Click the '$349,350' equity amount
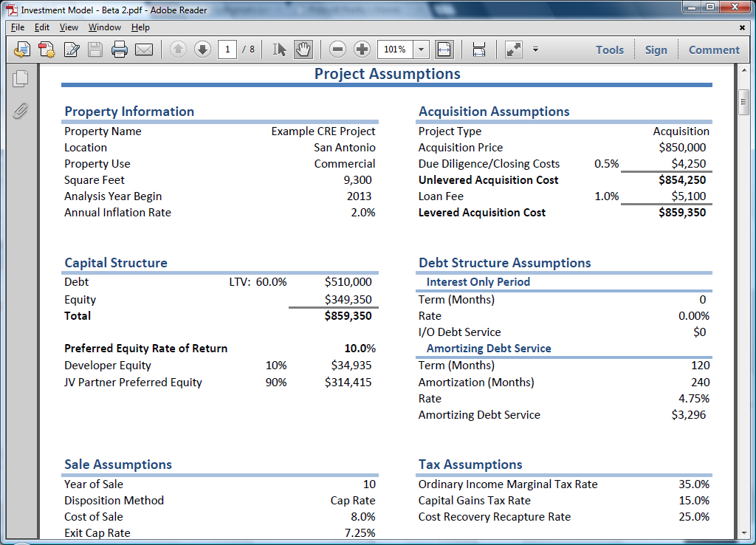 348,300
